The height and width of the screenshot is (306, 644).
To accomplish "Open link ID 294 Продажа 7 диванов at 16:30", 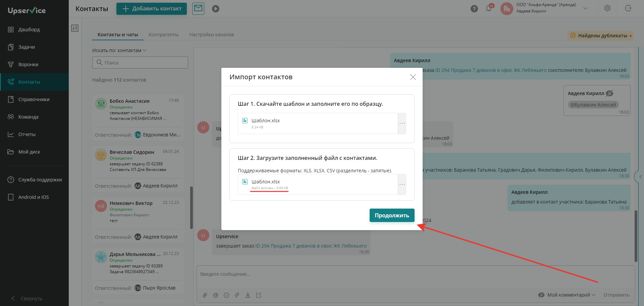I will [x=311, y=246].
